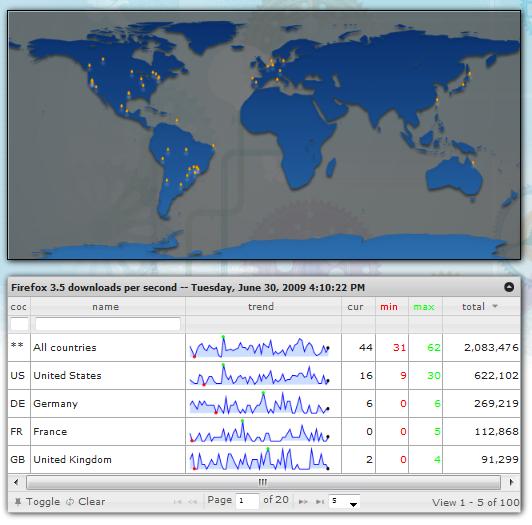Screen dimensions: 532x525
Task: Click the sort arrow on total column
Action: (495, 306)
